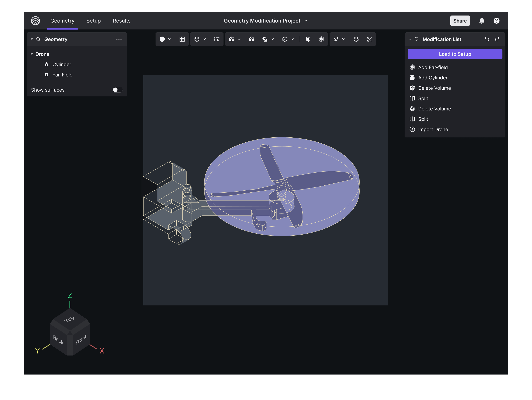This screenshot has width=532, height=400.
Task: Open the boolean operations dropdown arrow
Action: (272, 39)
